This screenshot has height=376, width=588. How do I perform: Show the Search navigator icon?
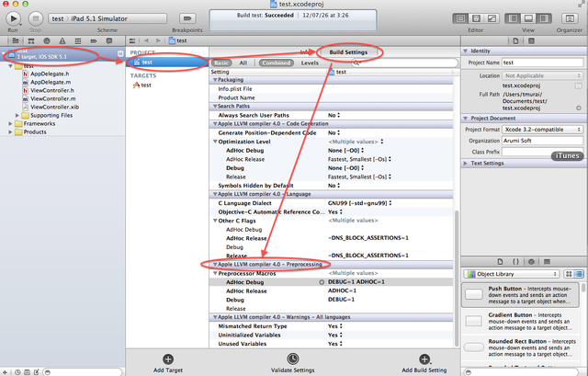[x=47, y=40]
